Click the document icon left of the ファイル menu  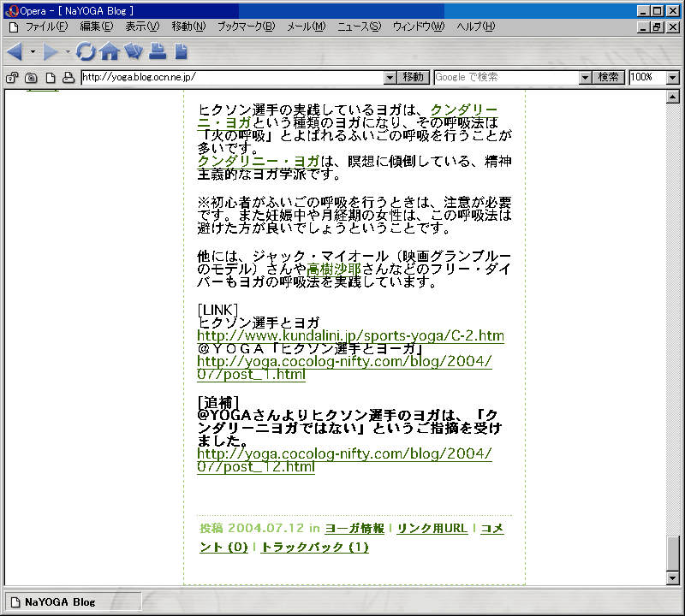pyautogui.click(x=14, y=27)
